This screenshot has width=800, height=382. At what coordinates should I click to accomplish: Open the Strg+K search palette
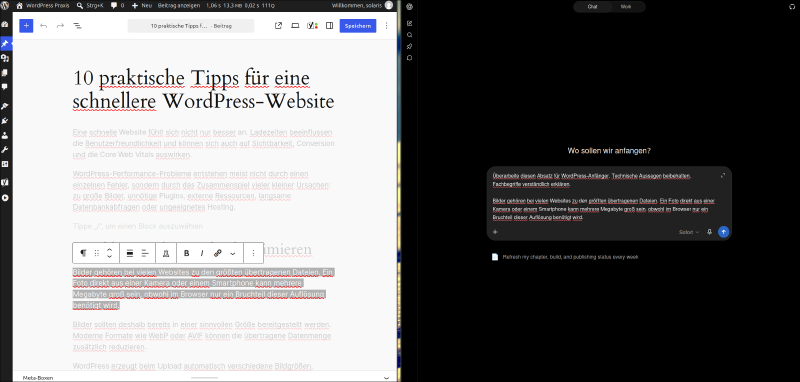[x=89, y=6]
